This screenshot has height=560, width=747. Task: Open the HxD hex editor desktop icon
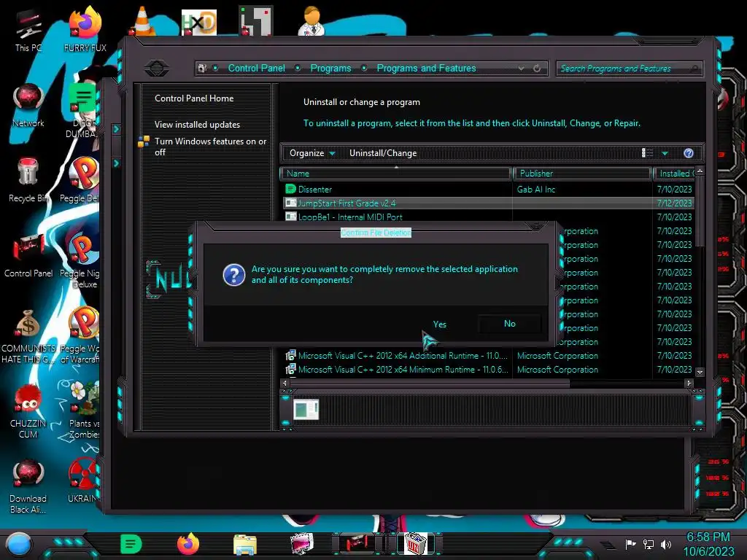[198, 23]
